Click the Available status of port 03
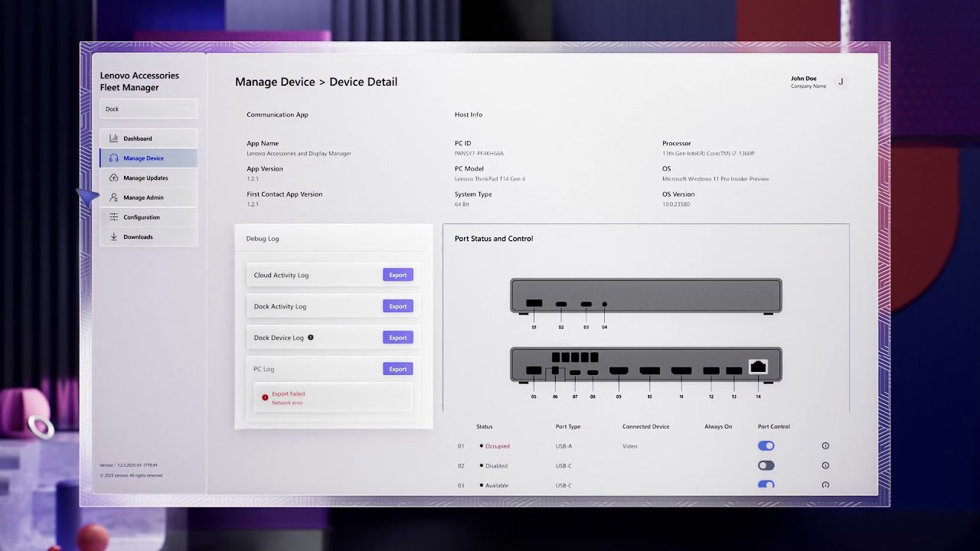Image resolution: width=980 pixels, height=551 pixels. [497, 485]
